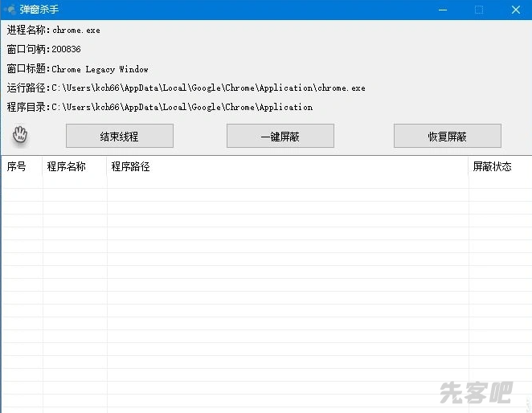Click the 弹窗杀手 title bar text

[39, 10]
